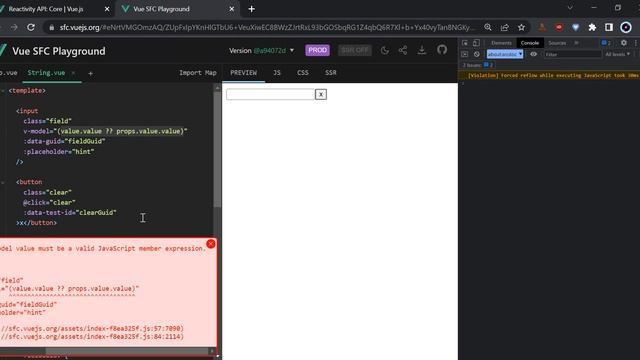Toggle the PROD mode button
The height and width of the screenshot is (360, 640).
pos(317,50)
